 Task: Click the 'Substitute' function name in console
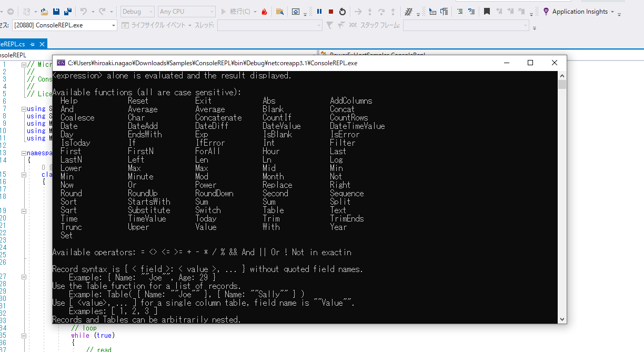coord(149,210)
